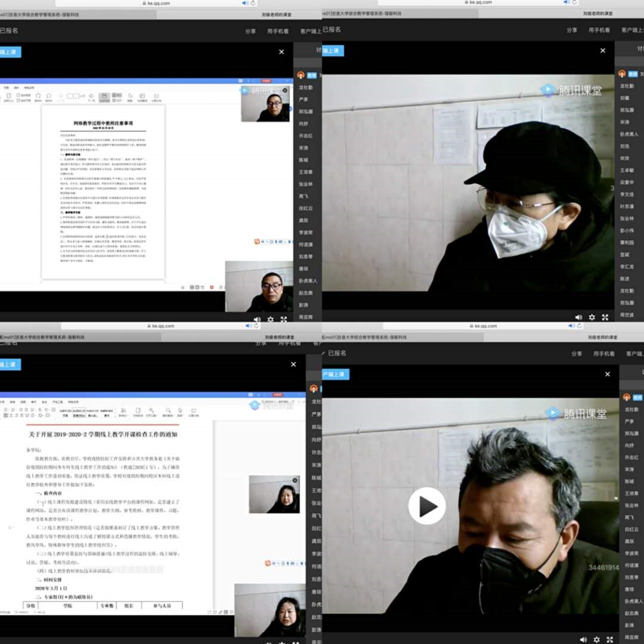The image size is (644, 644).
Task: Play the paused video in bottom-right panel
Action: [x=427, y=506]
